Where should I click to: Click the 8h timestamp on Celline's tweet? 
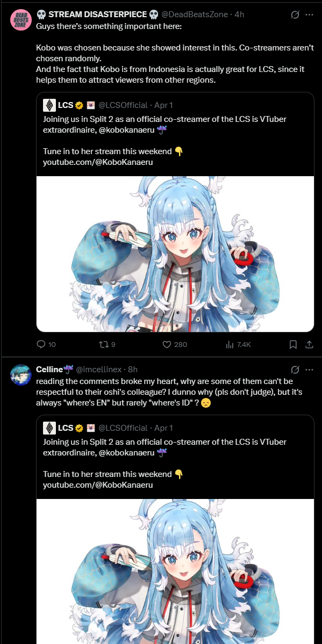coord(133,370)
